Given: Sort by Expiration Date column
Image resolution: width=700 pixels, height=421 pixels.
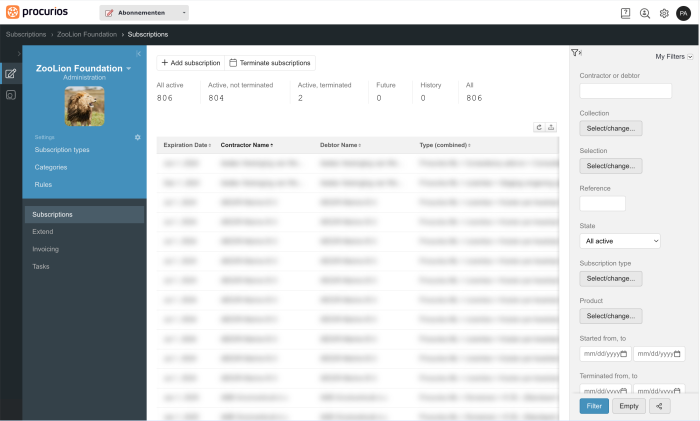Looking at the screenshot, I should (187, 145).
